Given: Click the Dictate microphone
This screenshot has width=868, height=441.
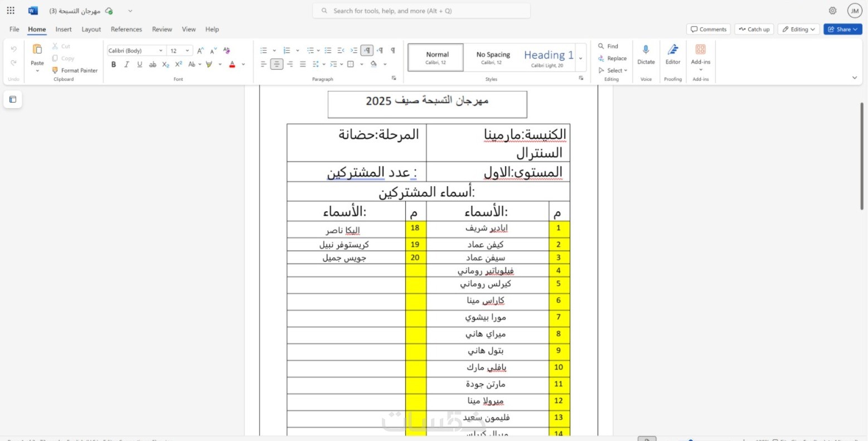Looking at the screenshot, I should [646, 55].
